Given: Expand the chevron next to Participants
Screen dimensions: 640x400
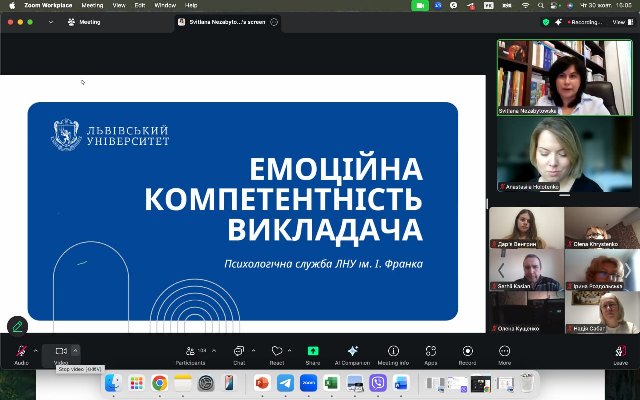Looking at the screenshot, I should (x=215, y=350).
